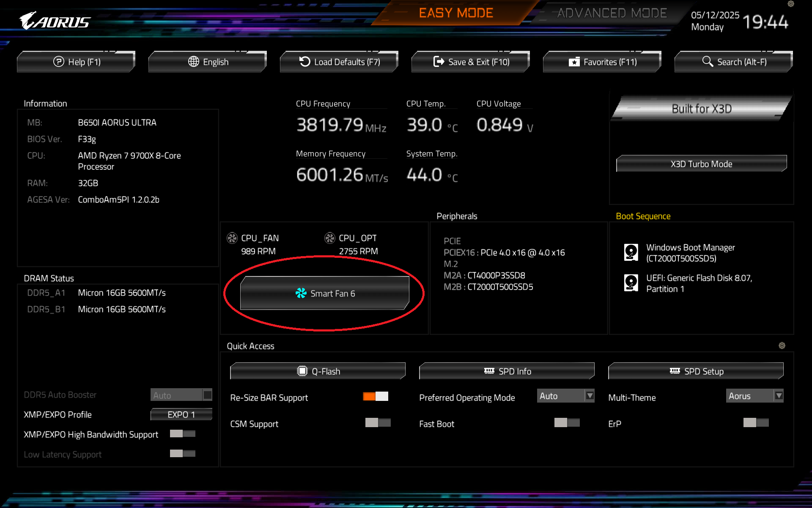This screenshot has width=812, height=508.
Task: Click the CPU_OPT fan icon
Action: [329, 238]
